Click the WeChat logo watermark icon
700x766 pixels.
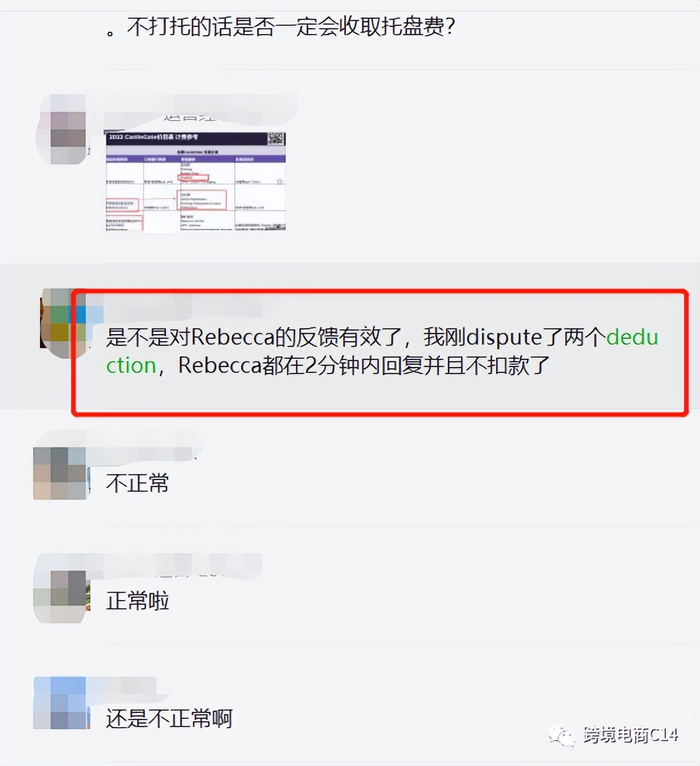561,735
